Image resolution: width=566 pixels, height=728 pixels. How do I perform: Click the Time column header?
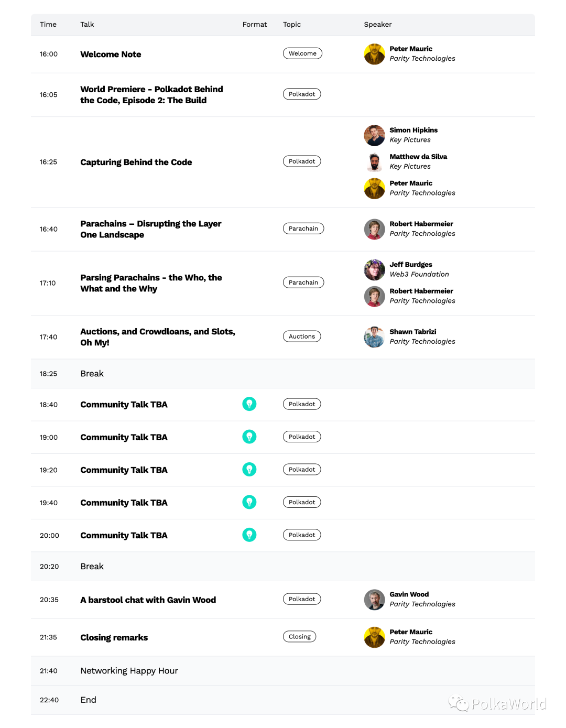click(48, 25)
